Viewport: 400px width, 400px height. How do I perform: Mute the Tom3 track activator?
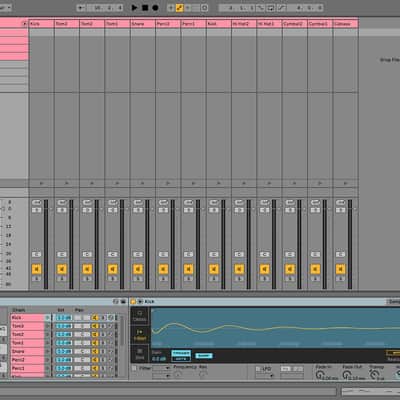pos(62,269)
